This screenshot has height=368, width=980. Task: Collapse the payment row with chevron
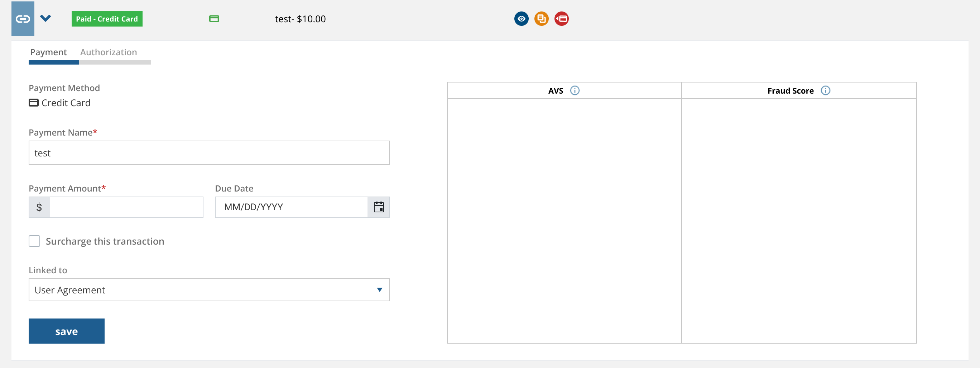[x=45, y=18]
